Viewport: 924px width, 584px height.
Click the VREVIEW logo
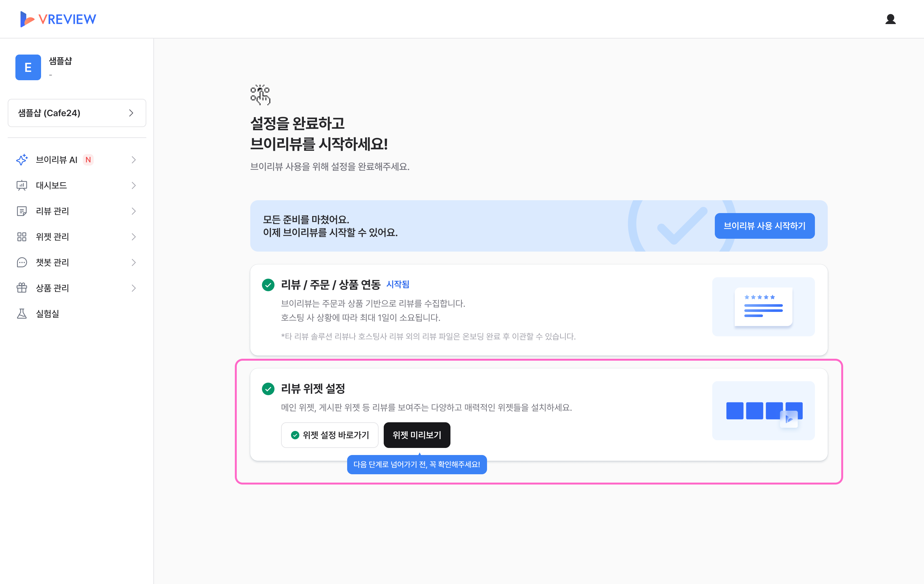(58, 19)
